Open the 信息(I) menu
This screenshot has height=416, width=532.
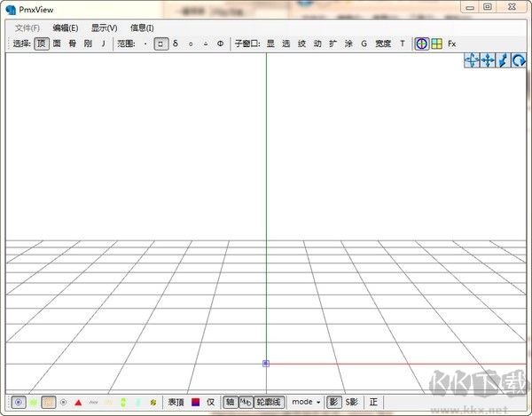[x=142, y=27]
